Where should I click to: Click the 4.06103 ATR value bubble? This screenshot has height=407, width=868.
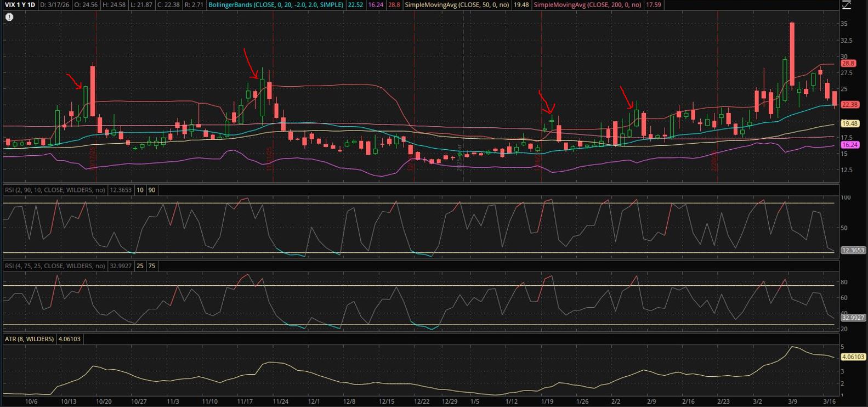(853, 357)
